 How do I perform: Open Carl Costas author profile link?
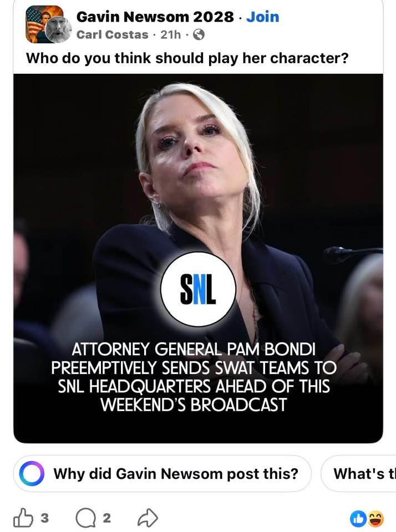pyautogui.click(x=113, y=34)
